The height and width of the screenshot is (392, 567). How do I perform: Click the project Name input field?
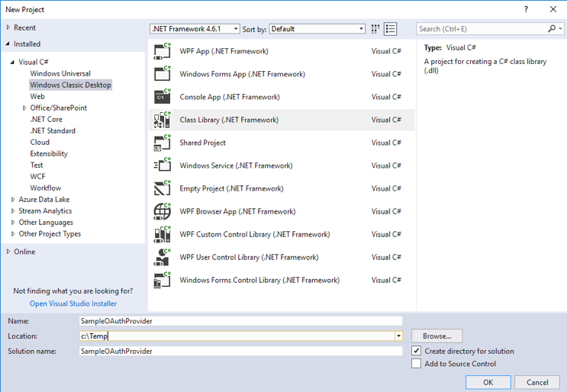click(241, 321)
